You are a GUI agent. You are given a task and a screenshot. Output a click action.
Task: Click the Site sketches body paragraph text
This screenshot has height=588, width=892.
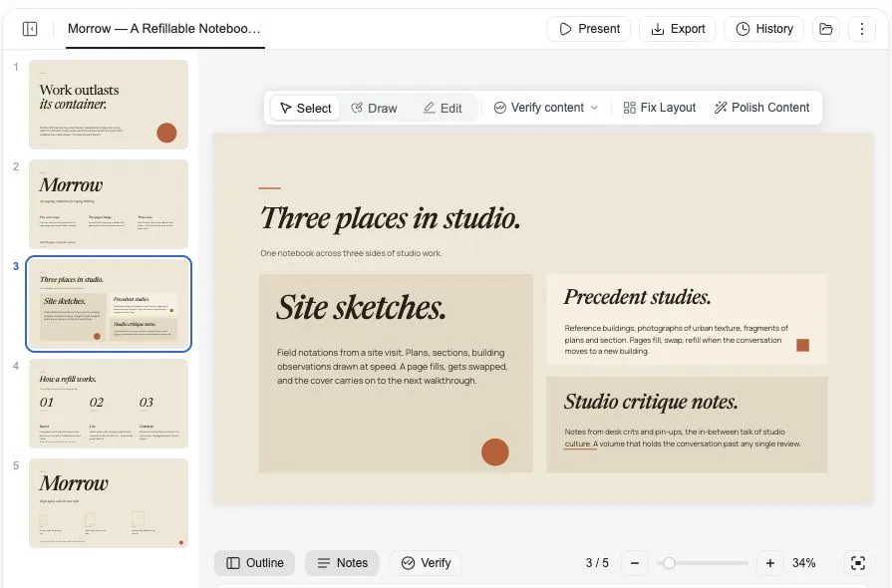click(392, 367)
